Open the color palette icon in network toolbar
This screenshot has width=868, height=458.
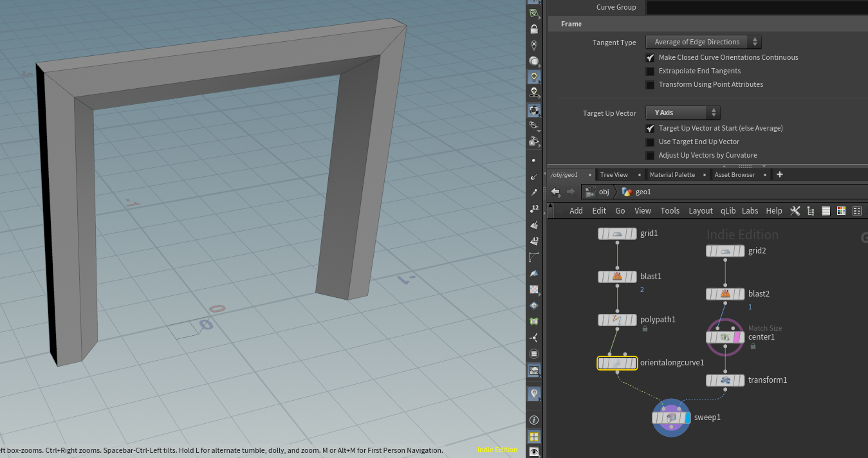(x=841, y=211)
